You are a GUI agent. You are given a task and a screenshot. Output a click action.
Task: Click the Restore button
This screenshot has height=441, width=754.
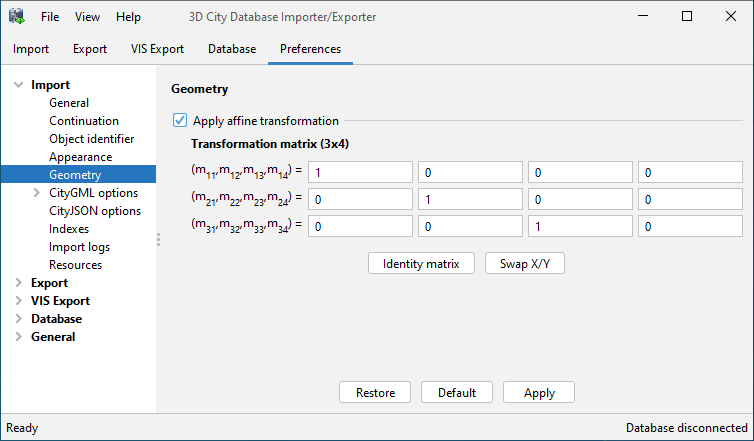point(375,392)
